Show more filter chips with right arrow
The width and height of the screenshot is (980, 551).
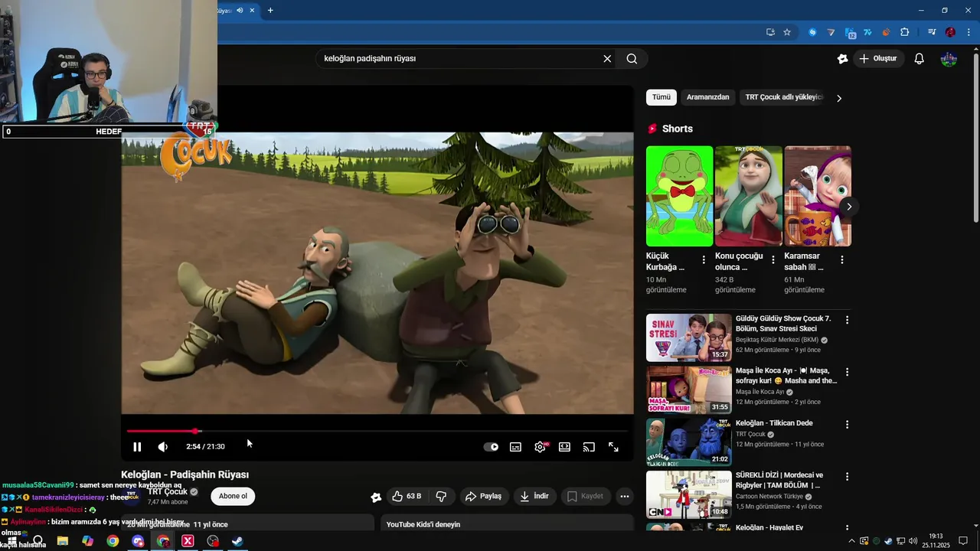pos(839,98)
